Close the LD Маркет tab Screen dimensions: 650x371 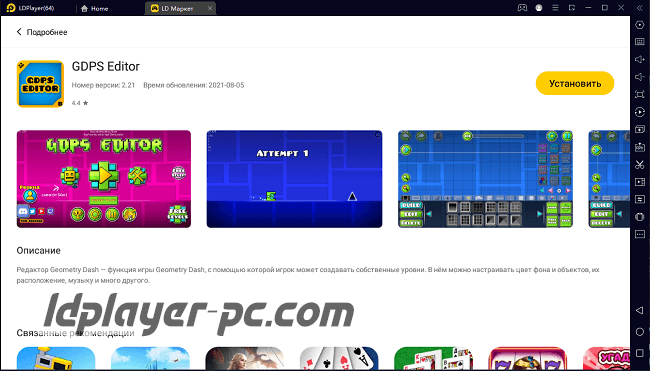pyautogui.click(x=210, y=8)
